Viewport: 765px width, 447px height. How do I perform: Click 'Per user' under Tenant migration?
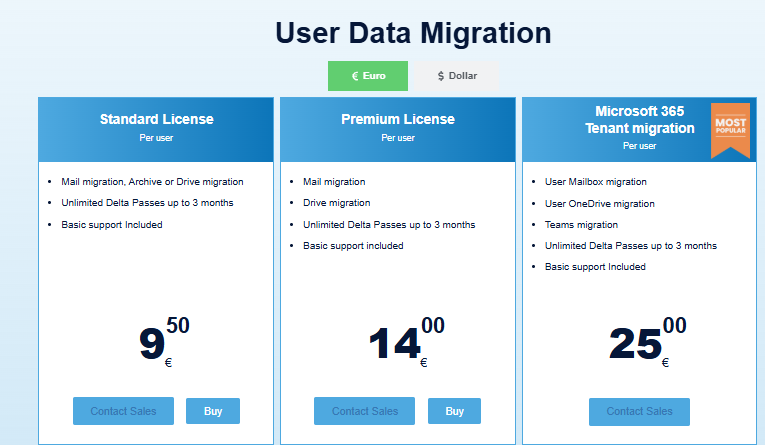pos(640,145)
